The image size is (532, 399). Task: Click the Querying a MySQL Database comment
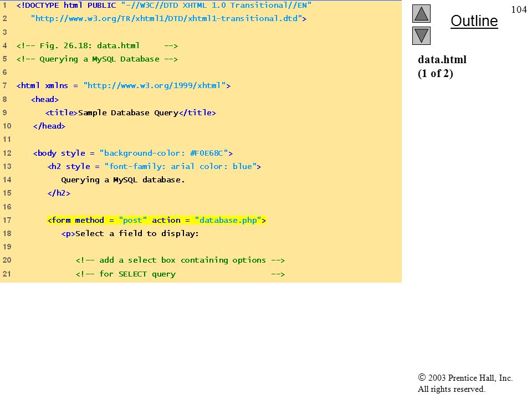[97, 59]
